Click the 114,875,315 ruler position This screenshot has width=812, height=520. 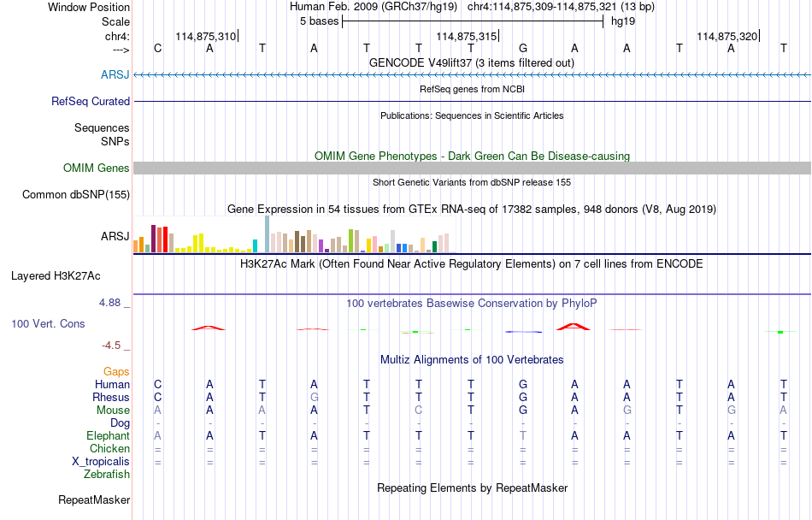pos(466,36)
